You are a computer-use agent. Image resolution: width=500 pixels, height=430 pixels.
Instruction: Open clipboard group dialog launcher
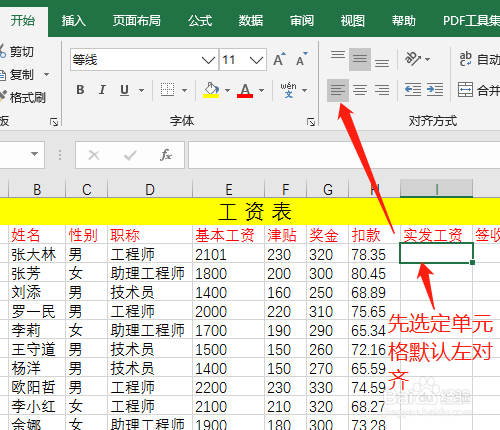[x=54, y=122]
